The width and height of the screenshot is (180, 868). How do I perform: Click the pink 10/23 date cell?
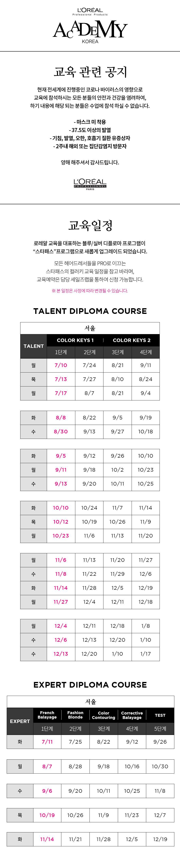click(x=61, y=536)
